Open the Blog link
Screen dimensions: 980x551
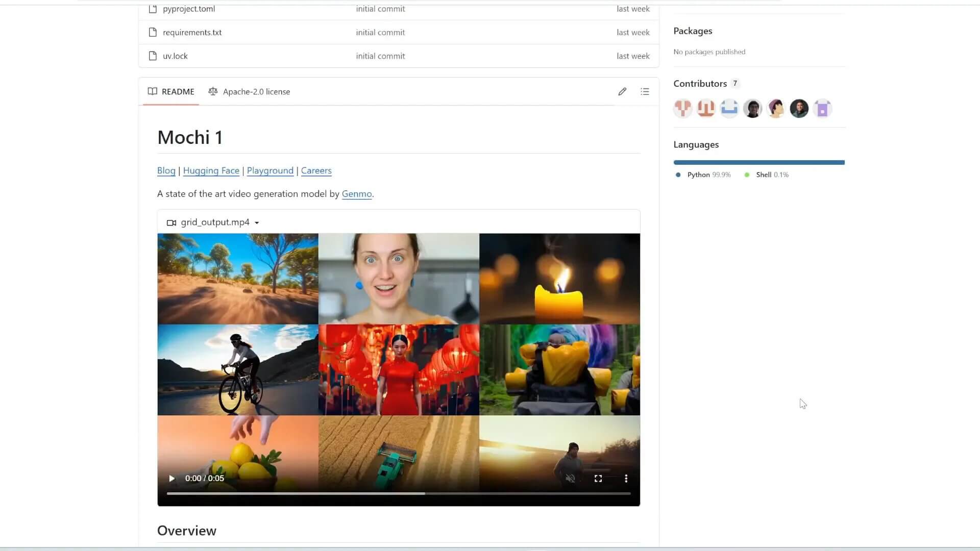tap(166, 171)
